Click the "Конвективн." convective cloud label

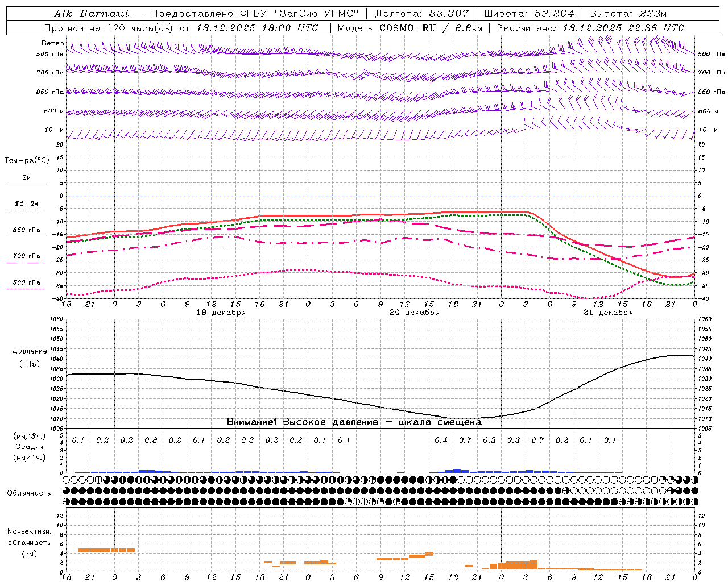click(30, 531)
